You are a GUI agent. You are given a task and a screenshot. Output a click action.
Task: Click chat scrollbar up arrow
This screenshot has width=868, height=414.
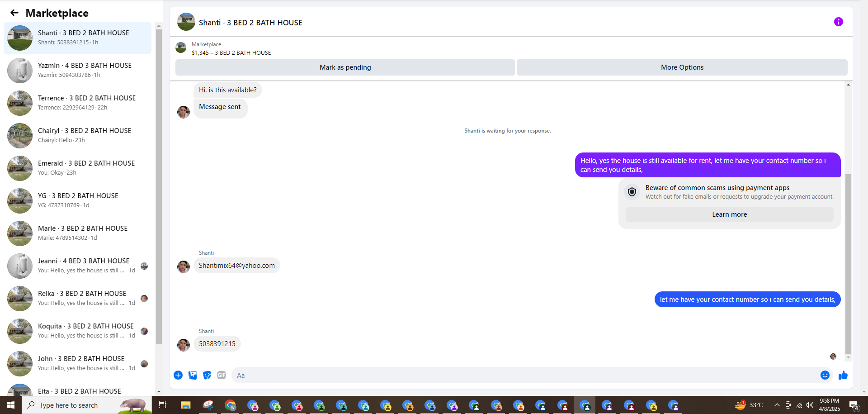click(x=848, y=85)
